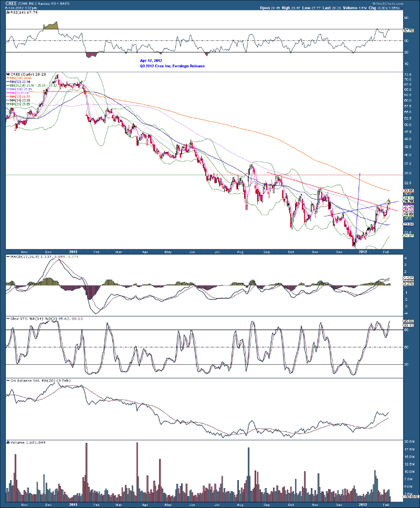Select the MA(34) 23.93 legend entry
Image resolution: width=420 pixels, height=508 pixels.
tap(18, 100)
